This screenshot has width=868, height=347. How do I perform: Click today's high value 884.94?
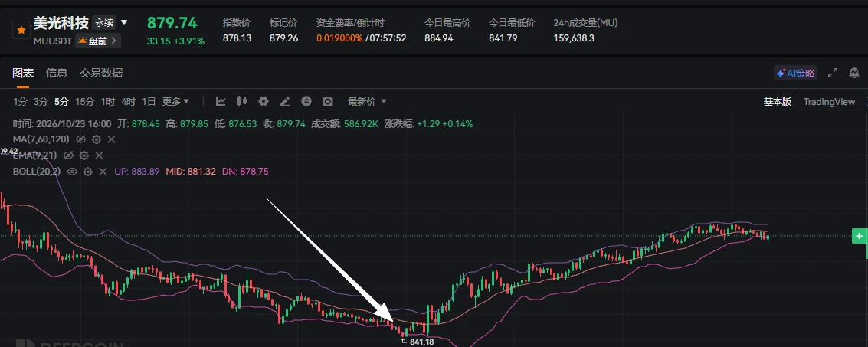(x=439, y=38)
